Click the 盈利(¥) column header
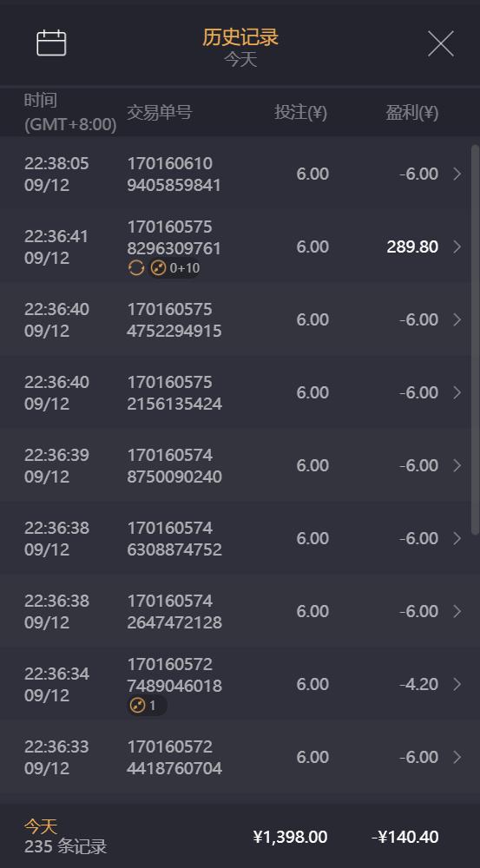Image resolution: width=480 pixels, height=868 pixels. click(x=412, y=112)
